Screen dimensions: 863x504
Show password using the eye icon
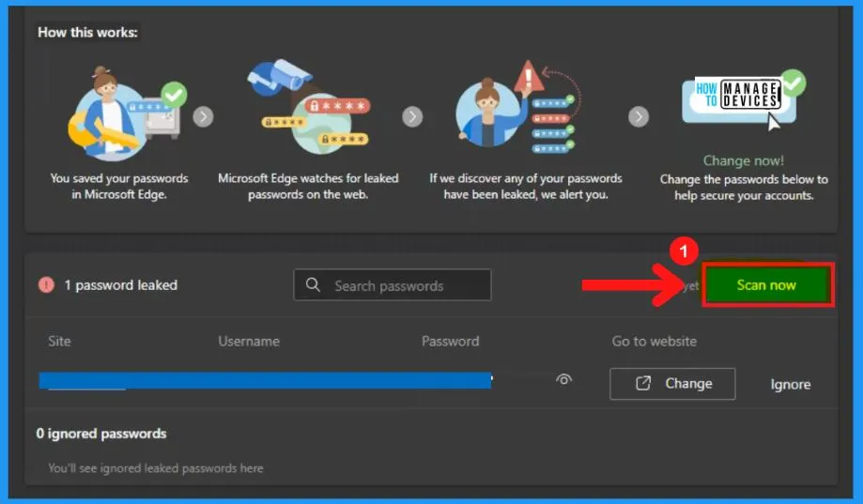point(563,380)
